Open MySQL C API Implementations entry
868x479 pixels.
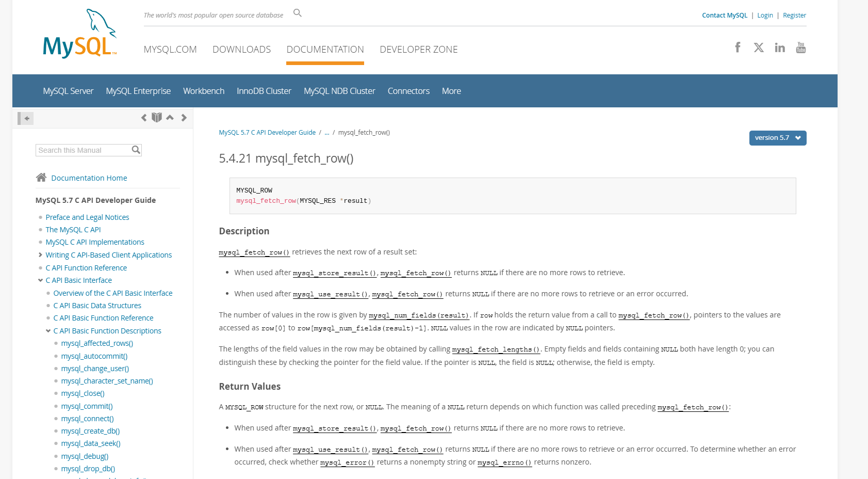95,242
